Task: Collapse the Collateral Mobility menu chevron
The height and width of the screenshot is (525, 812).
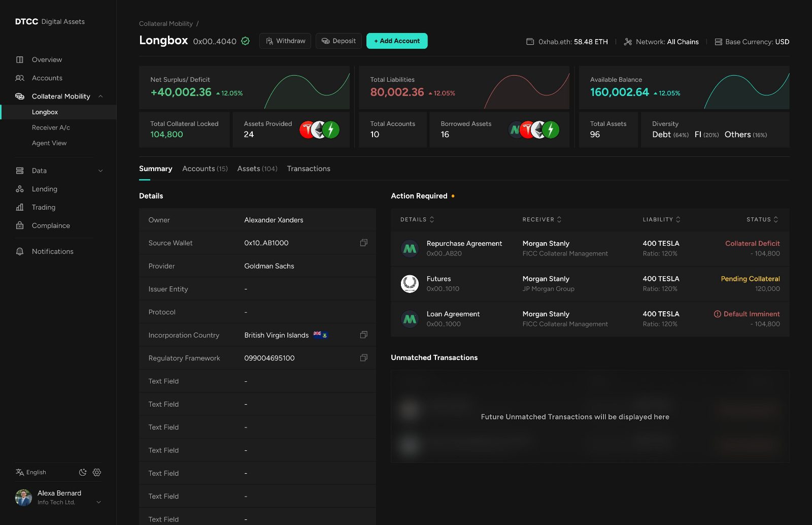Action: tap(100, 96)
